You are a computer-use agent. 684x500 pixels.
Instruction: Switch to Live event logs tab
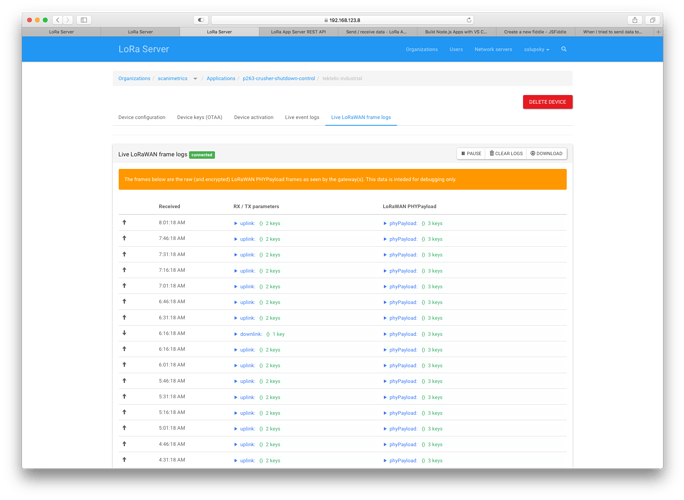[x=302, y=117]
